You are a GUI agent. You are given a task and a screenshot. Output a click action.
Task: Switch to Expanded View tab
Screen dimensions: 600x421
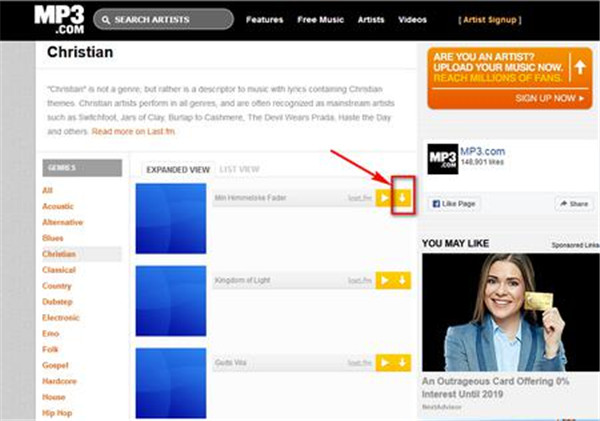[178, 170]
